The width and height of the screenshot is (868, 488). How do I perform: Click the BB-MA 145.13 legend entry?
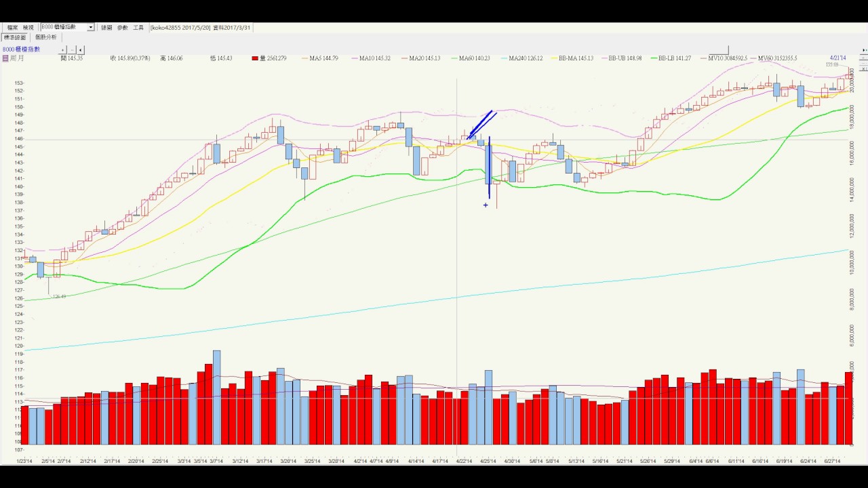click(x=572, y=58)
